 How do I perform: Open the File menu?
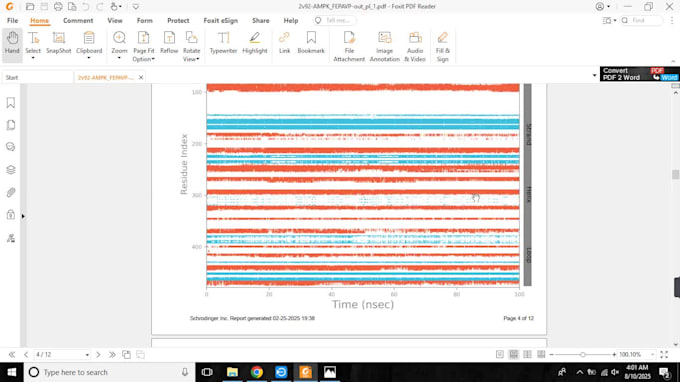coord(13,20)
